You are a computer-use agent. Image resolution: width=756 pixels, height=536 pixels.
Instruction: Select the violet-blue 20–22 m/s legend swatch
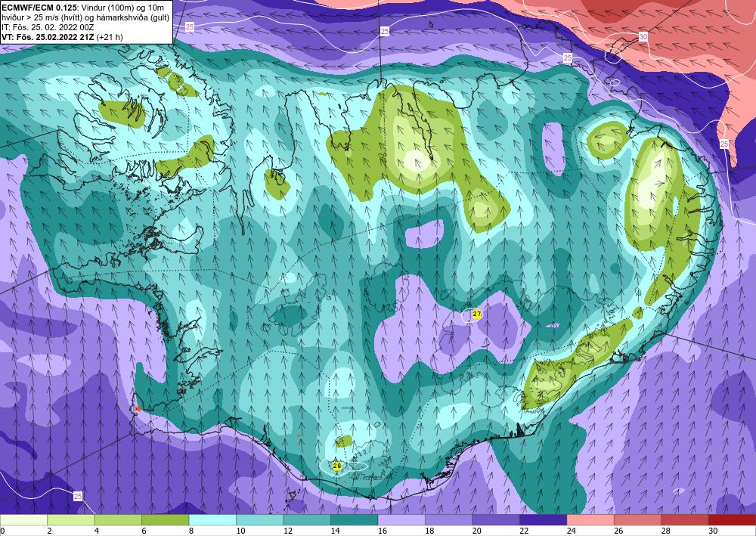(496, 520)
